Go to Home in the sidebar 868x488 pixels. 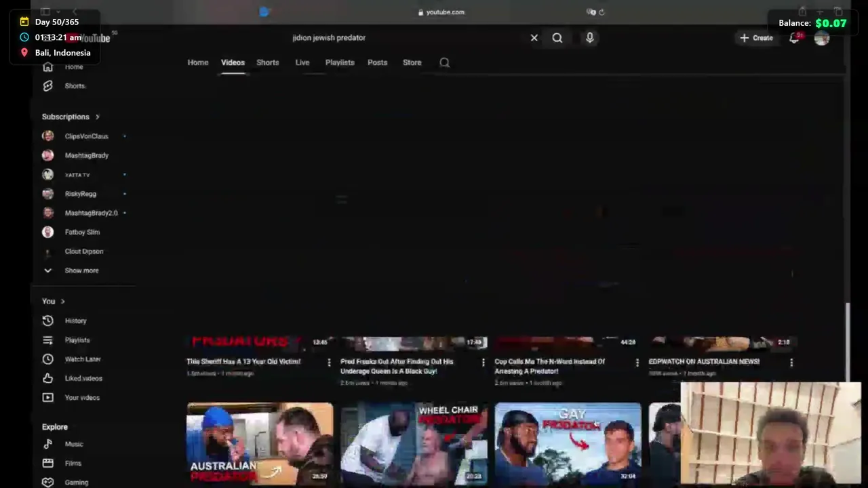pyautogui.click(x=74, y=67)
